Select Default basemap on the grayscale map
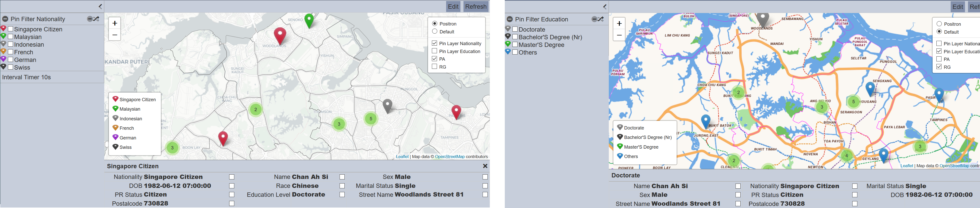 (x=434, y=32)
